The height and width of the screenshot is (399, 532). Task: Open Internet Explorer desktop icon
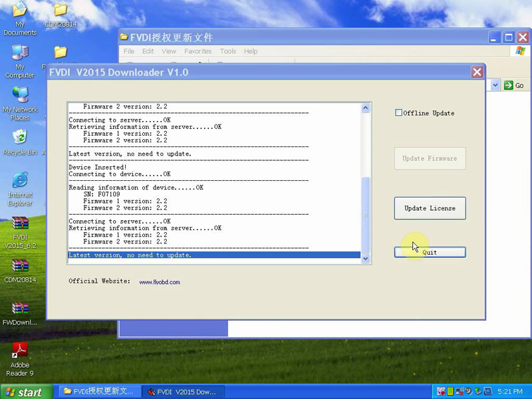pyautogui.click(x=20, y=181)
